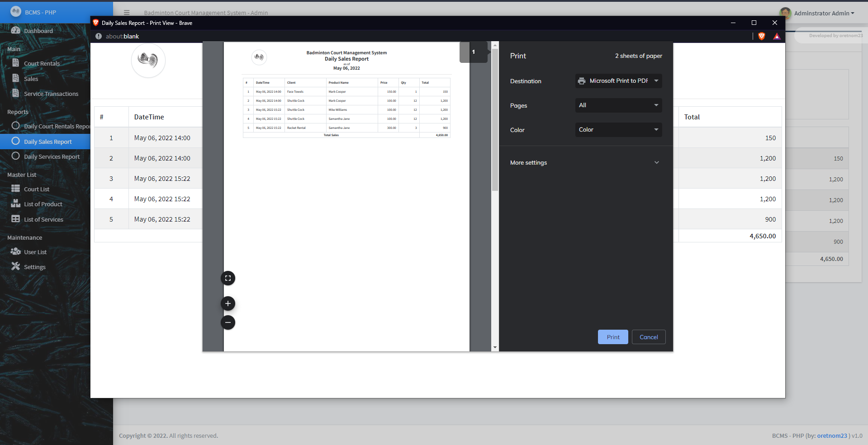The height and width of the screenshot is (445, 868).
Task: Click the List of Services grid icon
Action: tap(16, 219)
